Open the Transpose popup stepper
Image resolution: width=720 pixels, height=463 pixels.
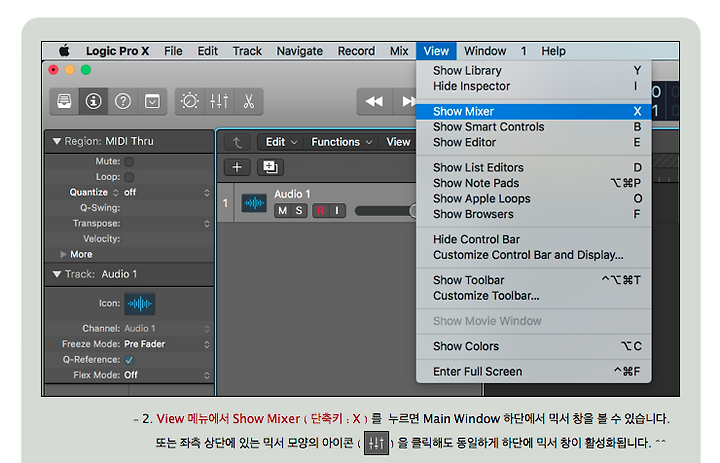207,224
